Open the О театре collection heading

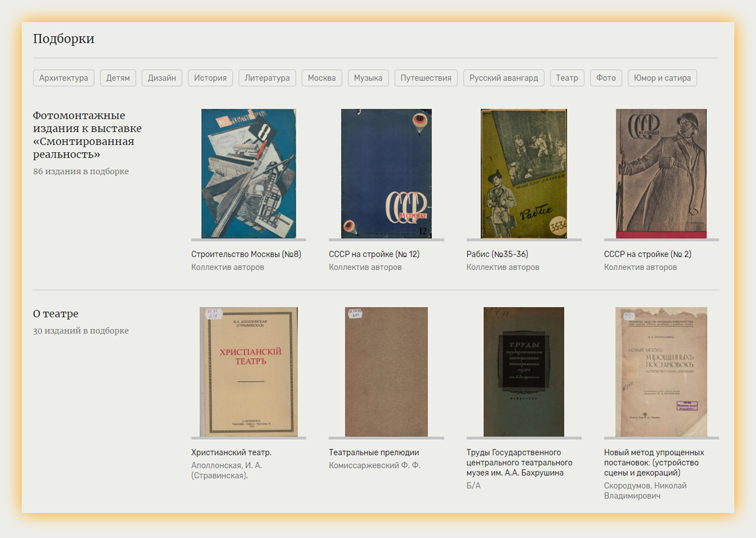pos(56,314)
